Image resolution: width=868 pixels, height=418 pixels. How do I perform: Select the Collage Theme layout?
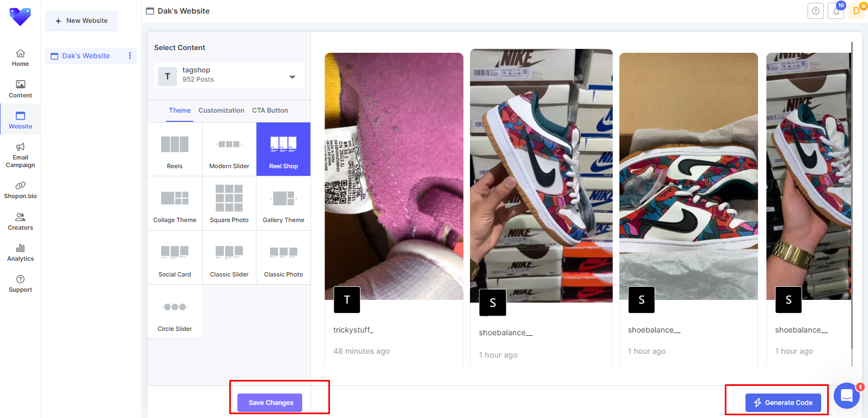point(175,204)
